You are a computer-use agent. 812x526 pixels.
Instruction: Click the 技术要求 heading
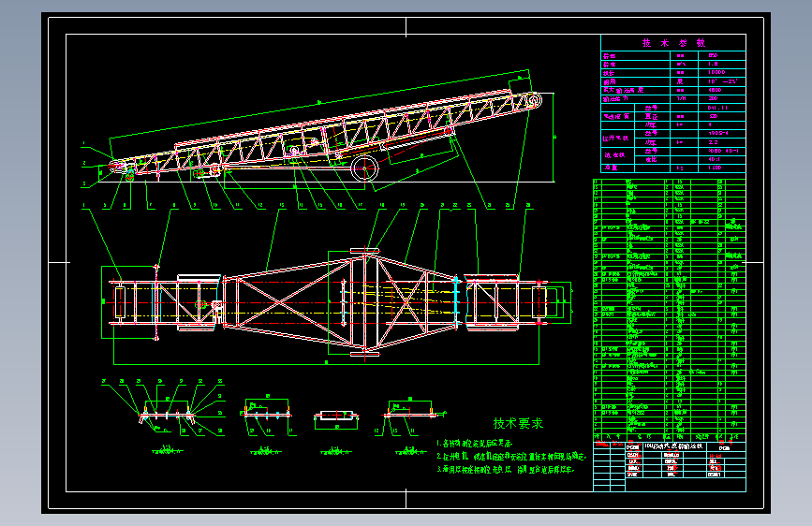coord(518,423)
